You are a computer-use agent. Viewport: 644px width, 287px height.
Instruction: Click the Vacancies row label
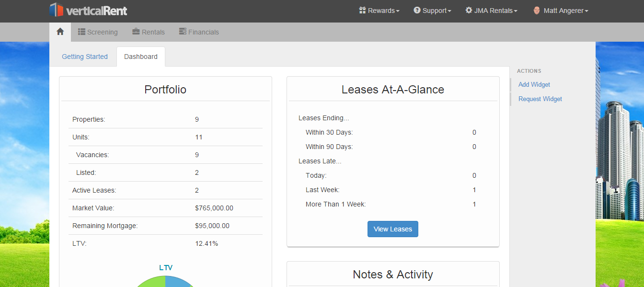92,155
